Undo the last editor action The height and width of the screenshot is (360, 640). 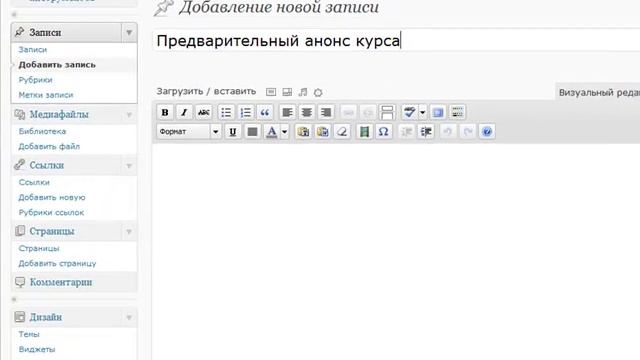pos(448,131)
